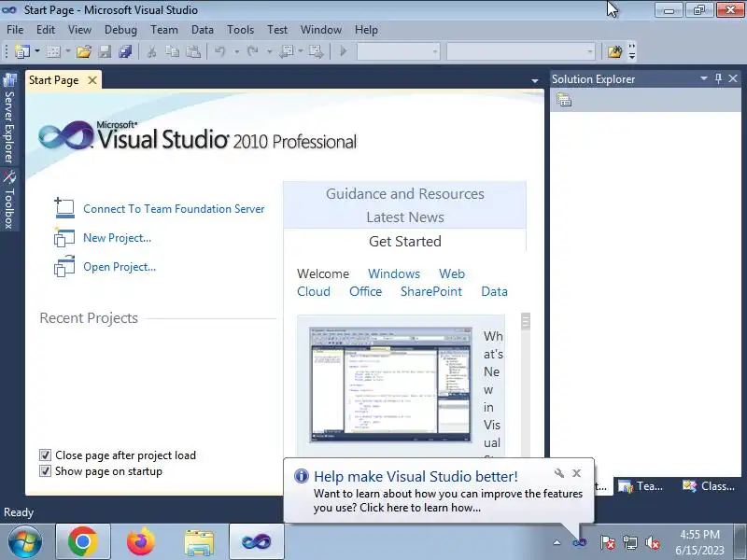Open the SharePoint get-started link
The width and height of the screenshot is (747, 560).
coord(431,291)
